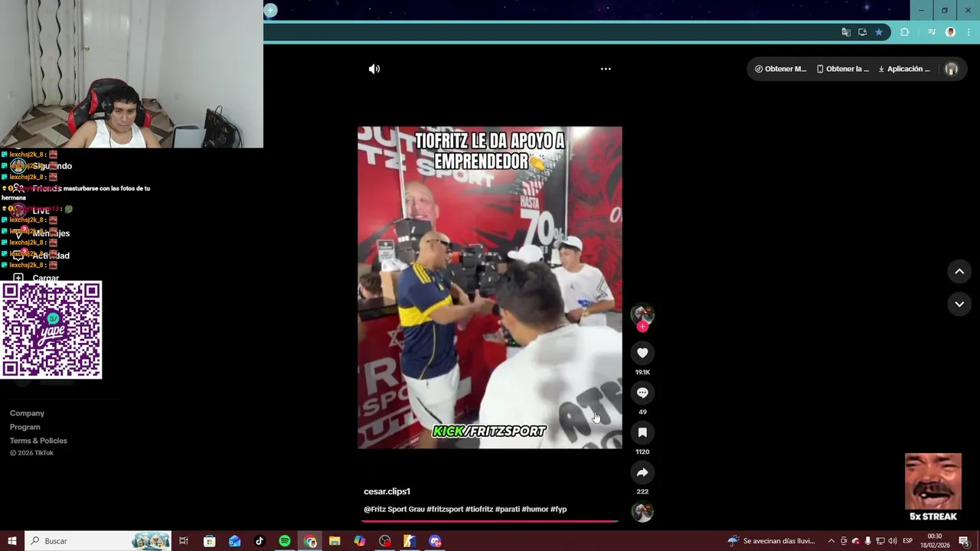Screen dimensions: 980x551
Task: Open Terms & Policies footer link
Action: tap(38, 441)
